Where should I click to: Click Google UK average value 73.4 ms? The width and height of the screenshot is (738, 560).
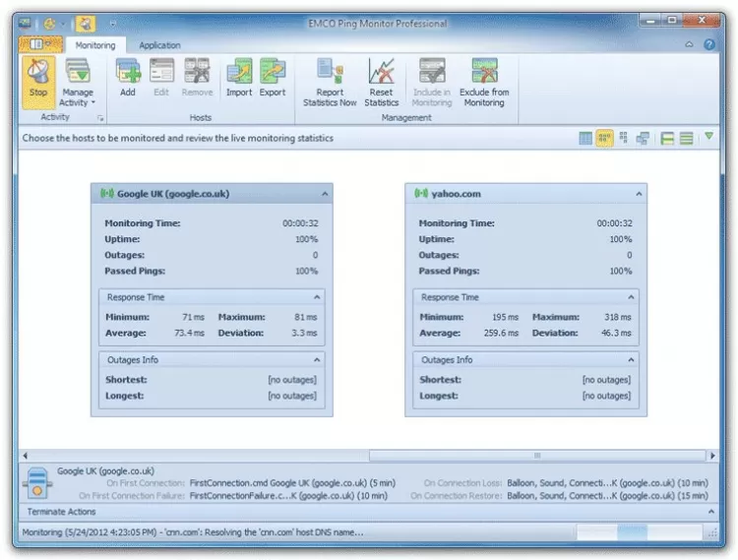189,333
